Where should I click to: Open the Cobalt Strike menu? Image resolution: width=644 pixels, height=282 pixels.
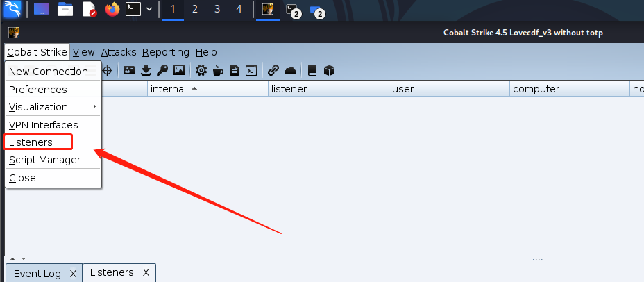pos(37,52)
